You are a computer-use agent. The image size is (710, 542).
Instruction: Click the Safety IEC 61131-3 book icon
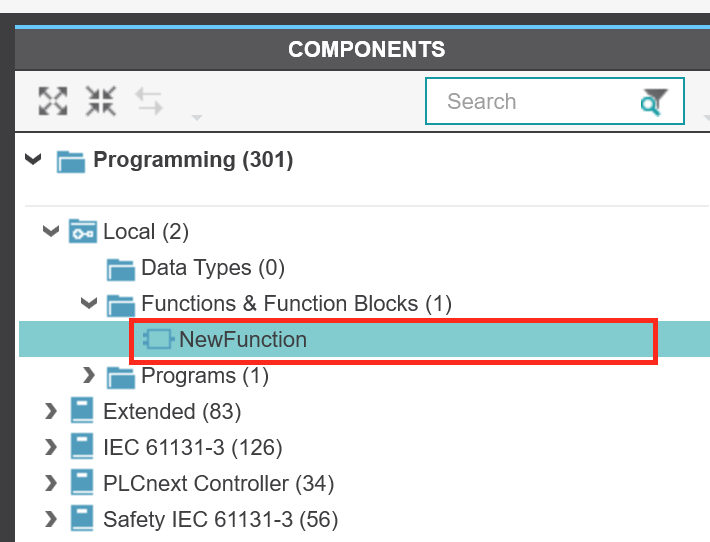click(x=82, y=518)
